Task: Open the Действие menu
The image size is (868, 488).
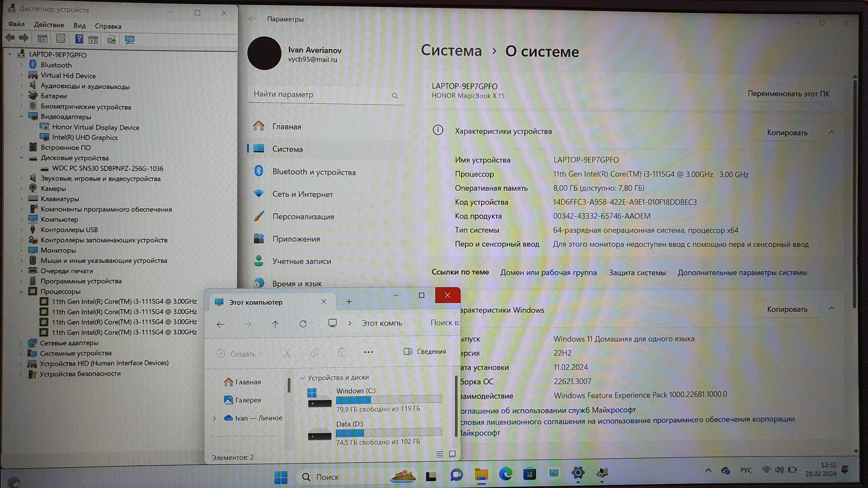Action: pos(49,25)
